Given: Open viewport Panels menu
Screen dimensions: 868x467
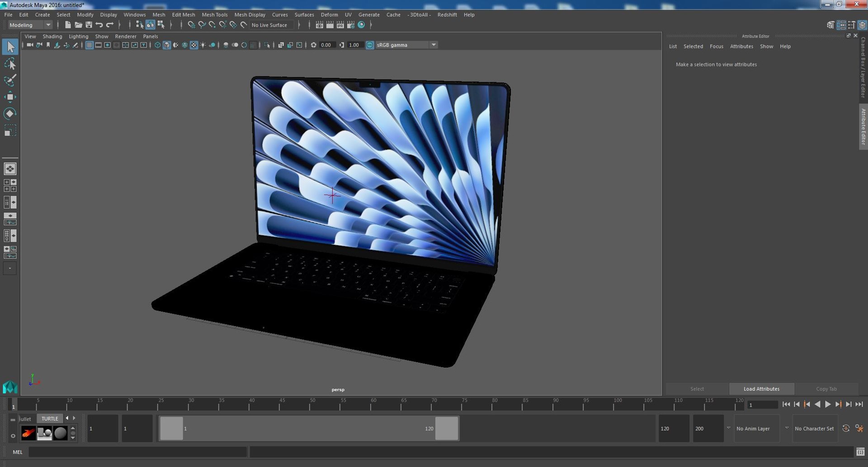Looking at the screenshot, I should pos(150,36).
